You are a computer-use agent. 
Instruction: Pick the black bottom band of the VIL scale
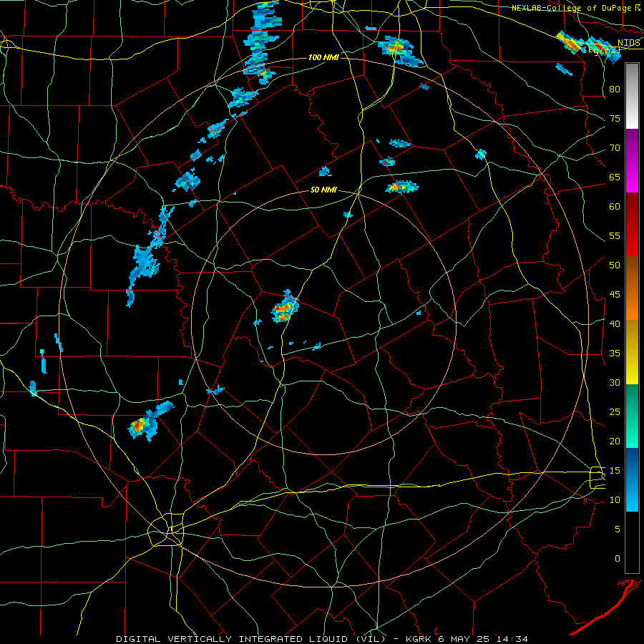[x=632, y=542]
